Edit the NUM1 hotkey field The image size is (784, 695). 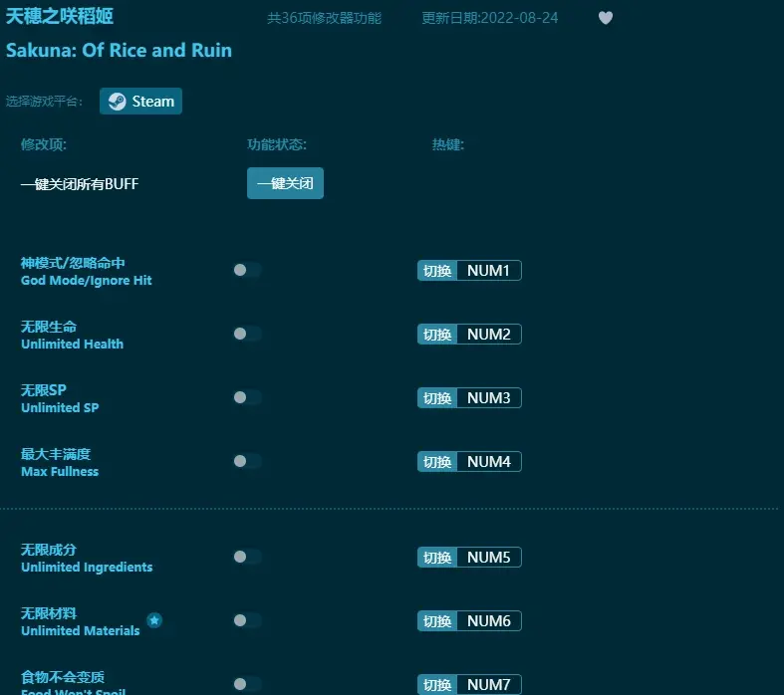coord(489,270)
